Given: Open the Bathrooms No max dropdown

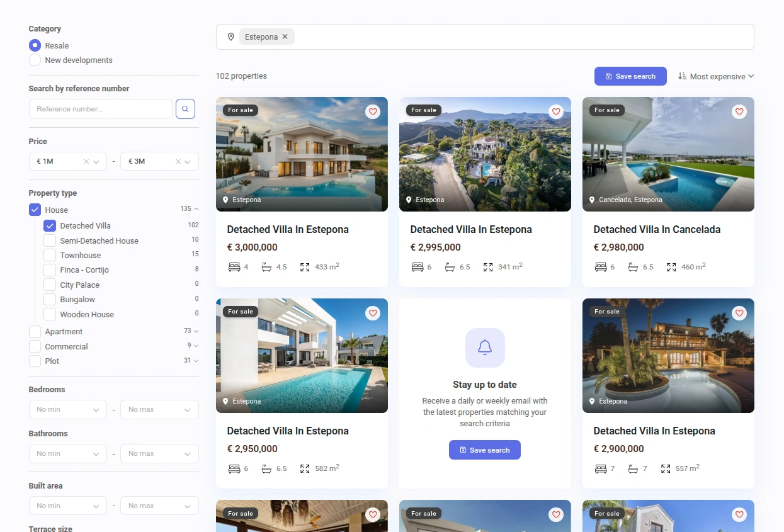Looking at the screenshot, I should [x=159, y=453].
